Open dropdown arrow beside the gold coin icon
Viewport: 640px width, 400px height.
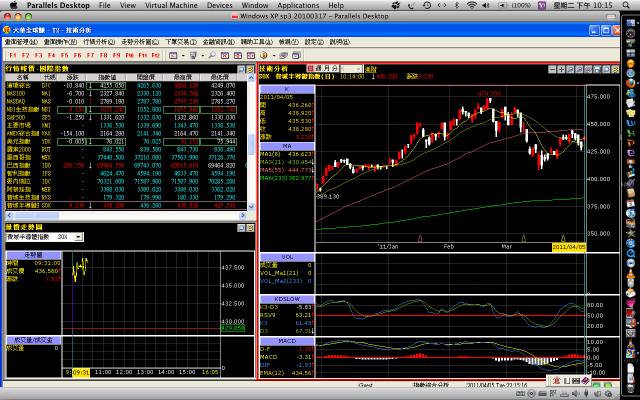click(x=273, y=56)
